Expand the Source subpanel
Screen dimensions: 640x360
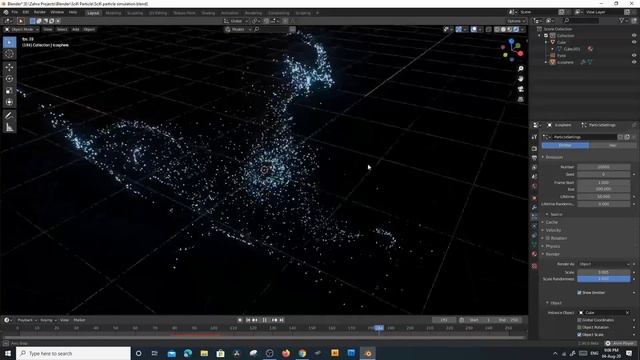point(555,214)
